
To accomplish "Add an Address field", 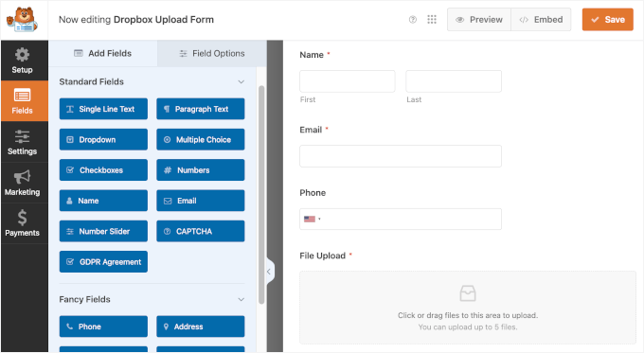I will [201, 327].
